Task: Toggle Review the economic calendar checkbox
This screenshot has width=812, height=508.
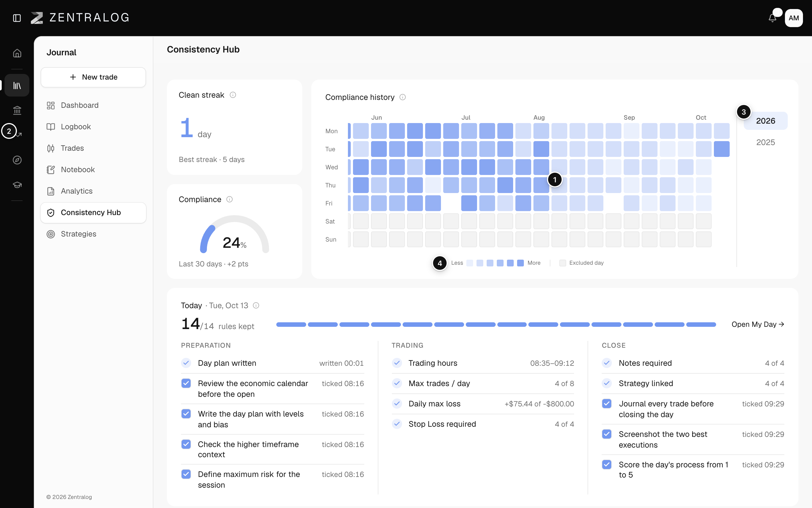Action: click(x=186, y=383)
